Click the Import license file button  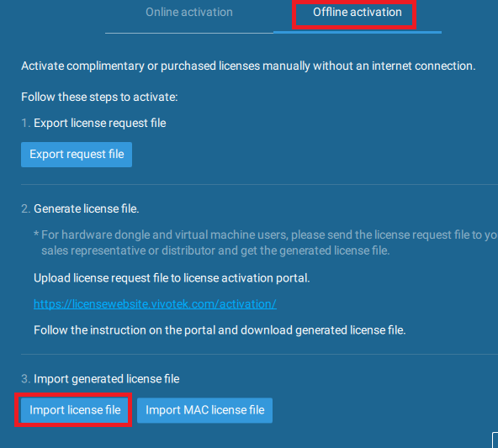pyautogui.click(x=75, y=410)
